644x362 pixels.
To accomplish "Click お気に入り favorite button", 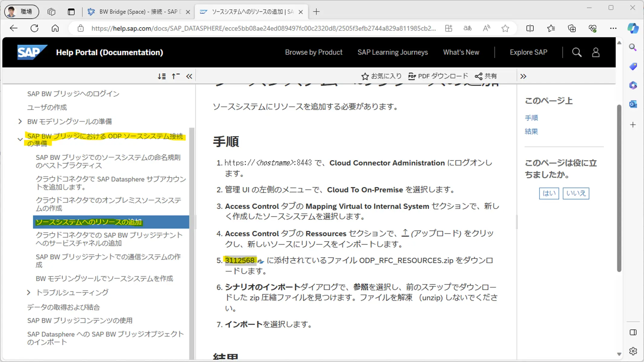I will (381, 76).
